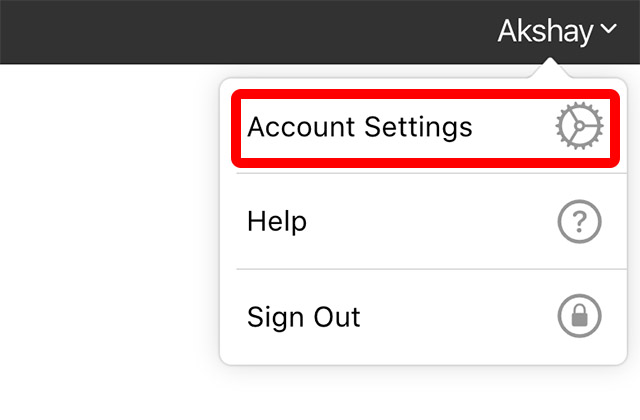Click the popover pointer under Akshay

coord(550,68)
